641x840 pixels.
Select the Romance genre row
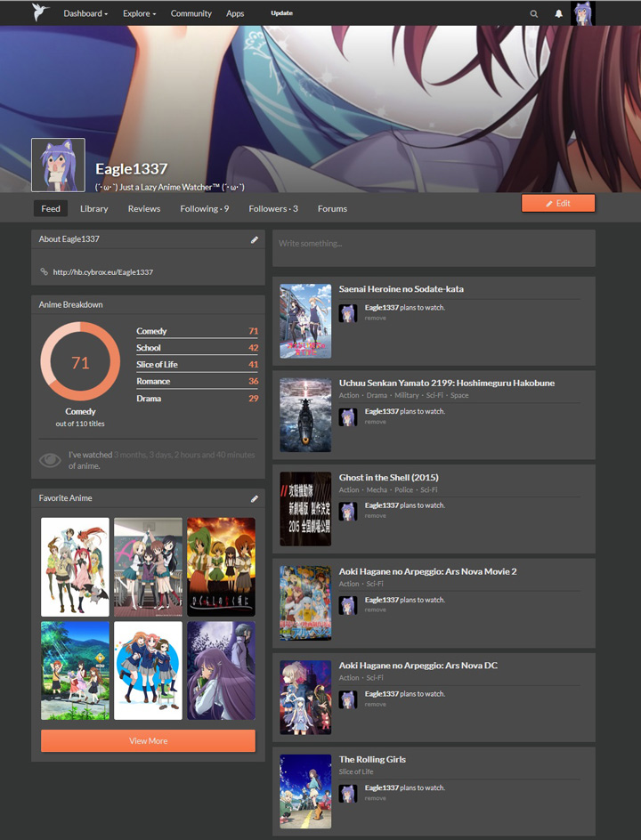[x=198, y=382]
